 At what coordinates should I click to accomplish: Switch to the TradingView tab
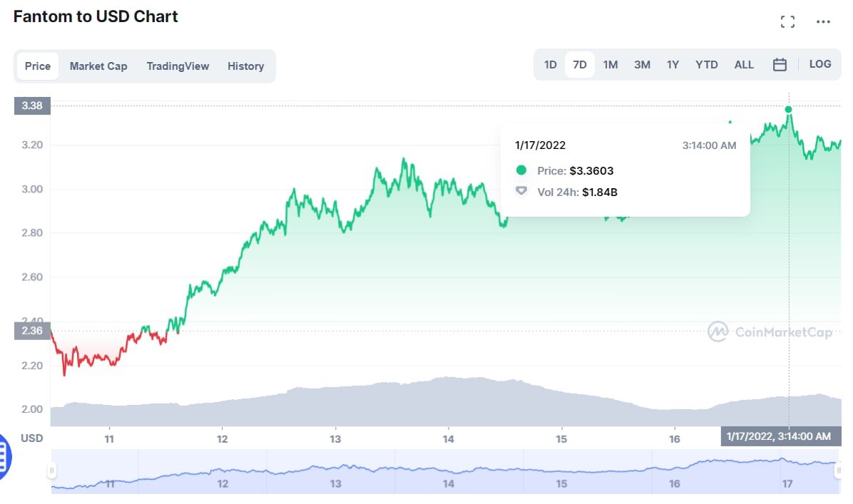pos(178,66)
